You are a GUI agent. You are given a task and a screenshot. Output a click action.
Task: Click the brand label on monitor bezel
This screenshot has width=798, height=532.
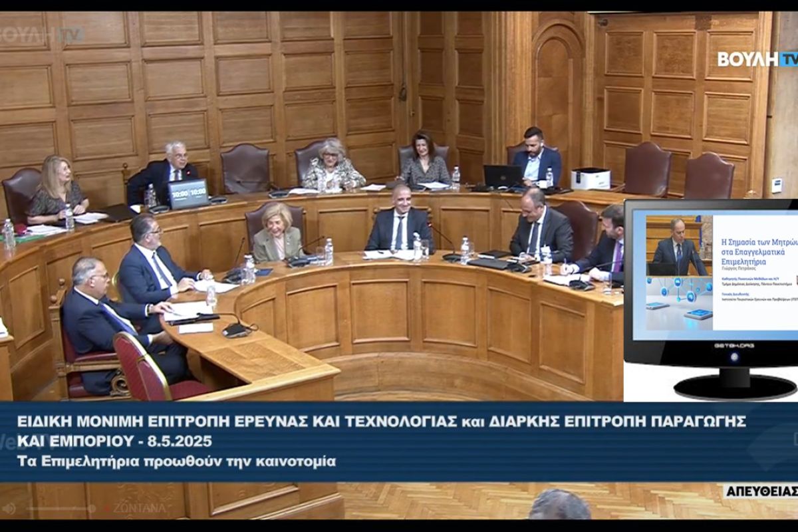click(x=733, y=346)
